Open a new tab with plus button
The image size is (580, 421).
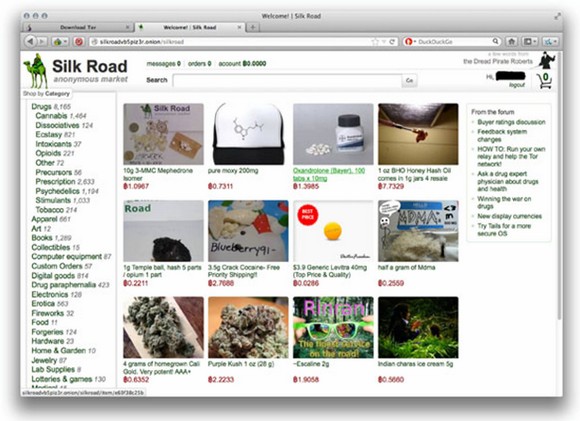[x=253, y=27]
